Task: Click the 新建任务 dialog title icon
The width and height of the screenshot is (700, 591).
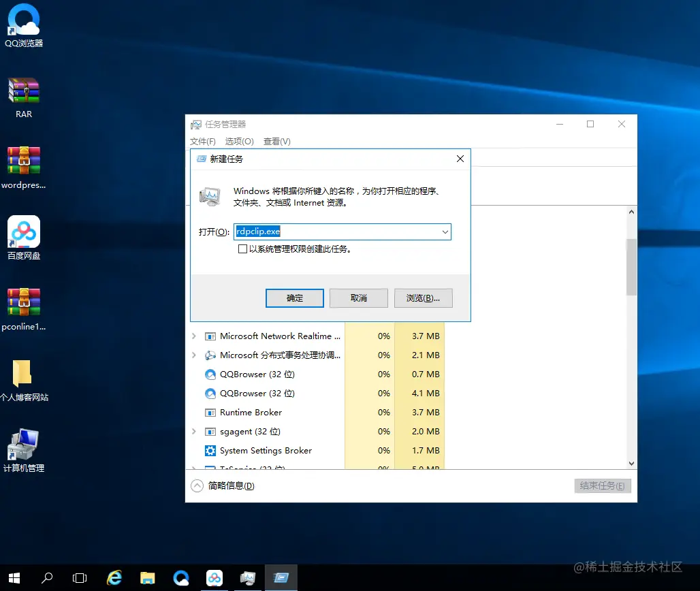Action: [x=202, y=159]
